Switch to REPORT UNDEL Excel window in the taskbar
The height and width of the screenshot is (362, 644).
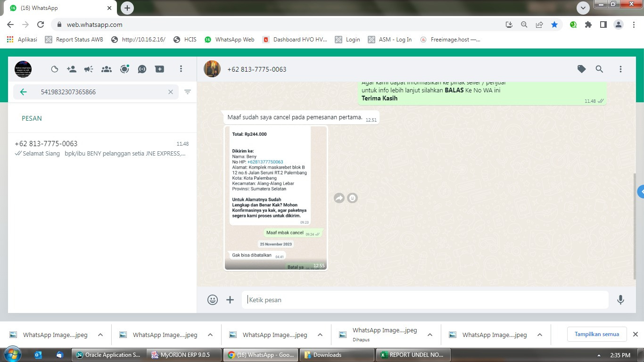(x=413, y=354)
